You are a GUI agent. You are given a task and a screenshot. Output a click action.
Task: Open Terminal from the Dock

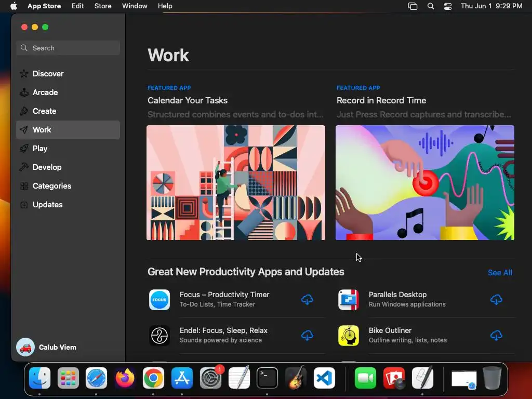(x=267, y=378)
